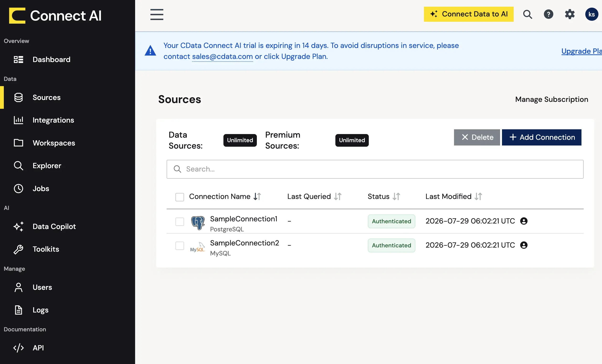Click the MySQL label under SampleConnection2
Image resolution: width=602 pixels, height=364 pixels.
click(220, 253)
